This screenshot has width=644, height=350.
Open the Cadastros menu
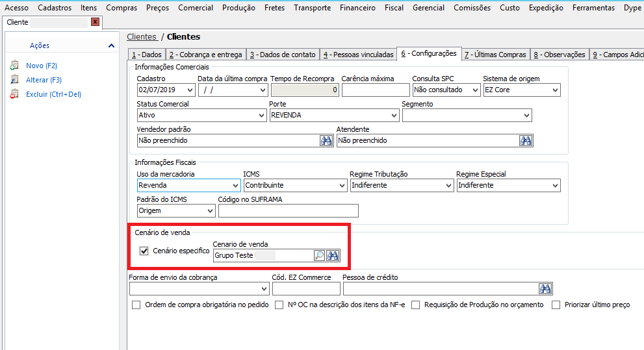[55, 8]
